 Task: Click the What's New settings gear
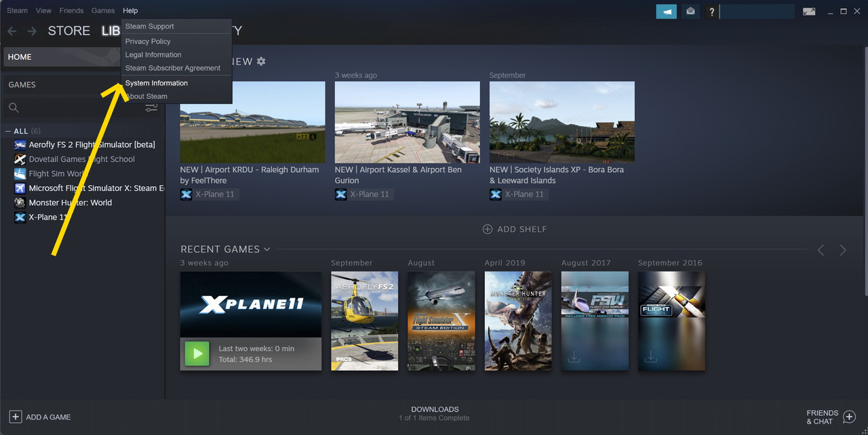coord(261,61)
